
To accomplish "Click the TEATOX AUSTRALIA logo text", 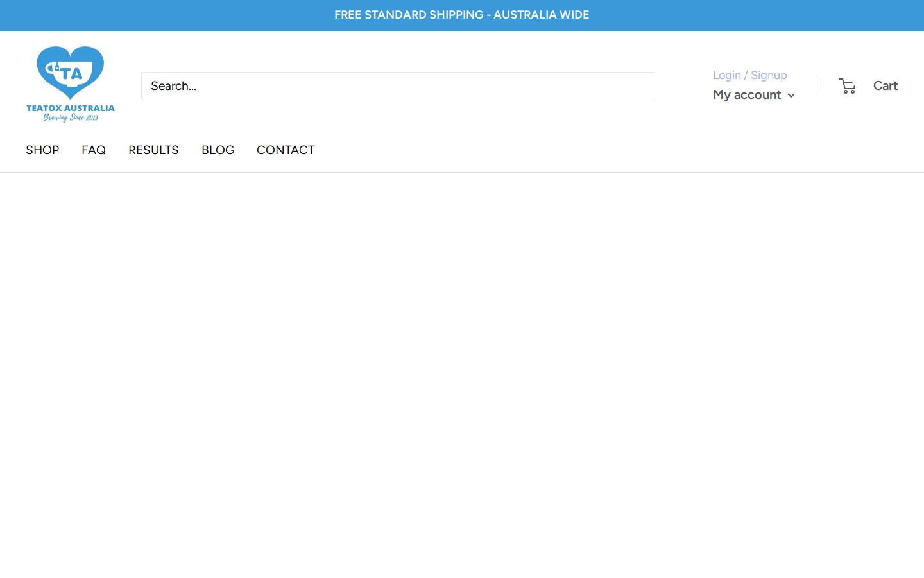I will click(x=71, y=109).
